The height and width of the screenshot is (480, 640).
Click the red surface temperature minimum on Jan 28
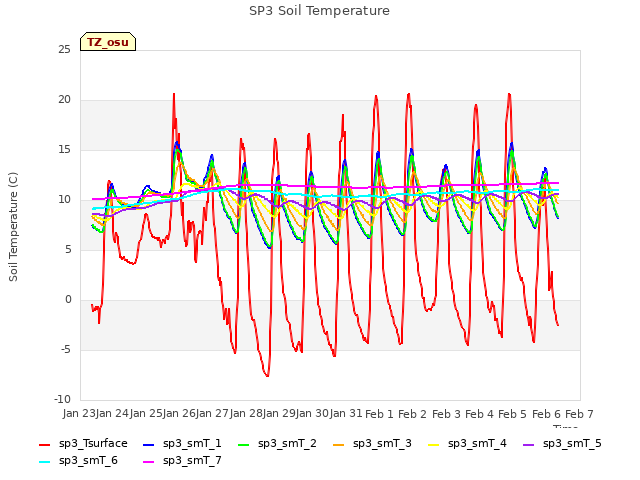[x=267, y=376]
